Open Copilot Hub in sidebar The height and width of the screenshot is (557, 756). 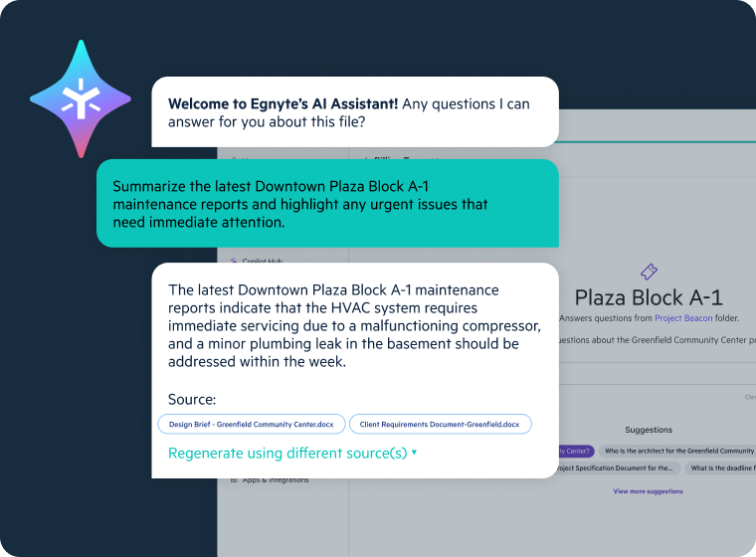click(x=263, y=261)
